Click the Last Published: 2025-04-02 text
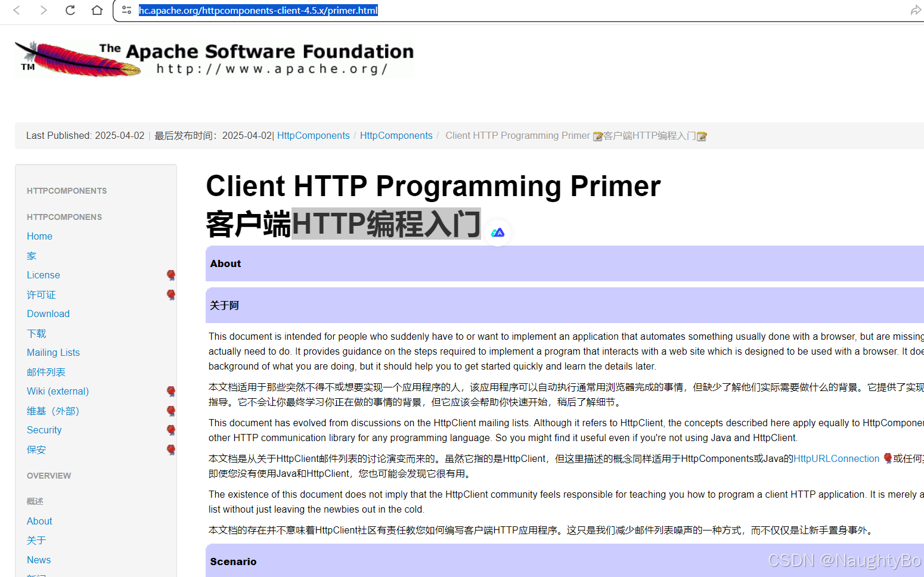The height and width of the screenshot is (577, 924). coord(85,135)
